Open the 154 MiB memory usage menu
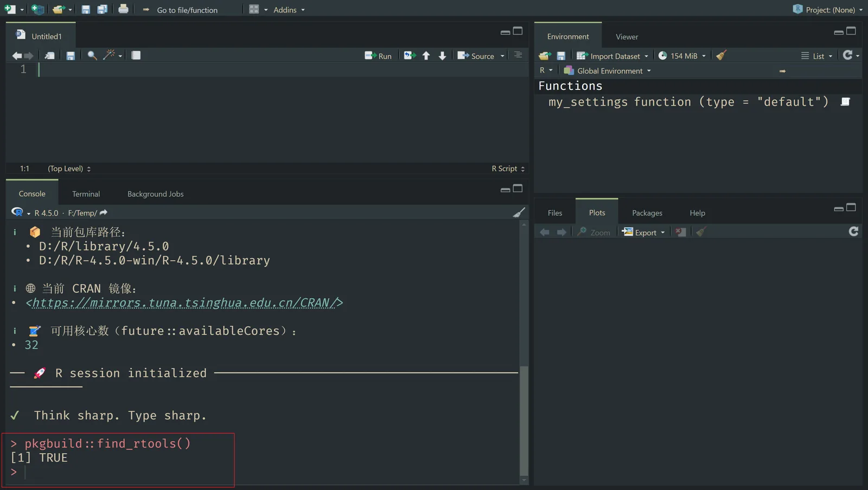The image size is (868, 490). 682,56
